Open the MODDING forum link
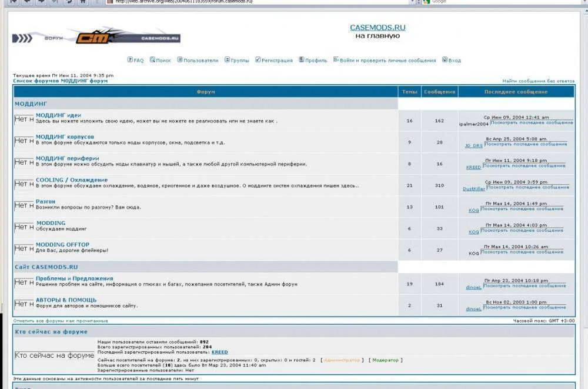This screenshot has height=389, width=588. coord(51,223)
